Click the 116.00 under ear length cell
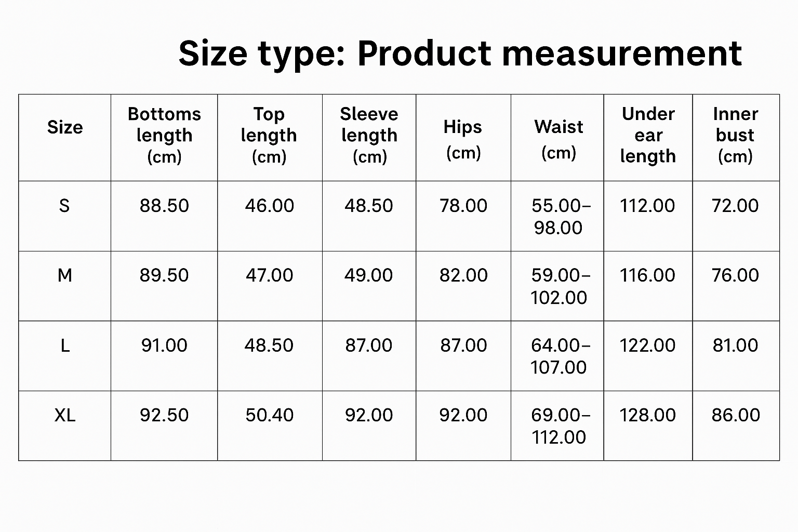Screen dimensions: 798x532 pyautogui.click(x=647, y=275)
